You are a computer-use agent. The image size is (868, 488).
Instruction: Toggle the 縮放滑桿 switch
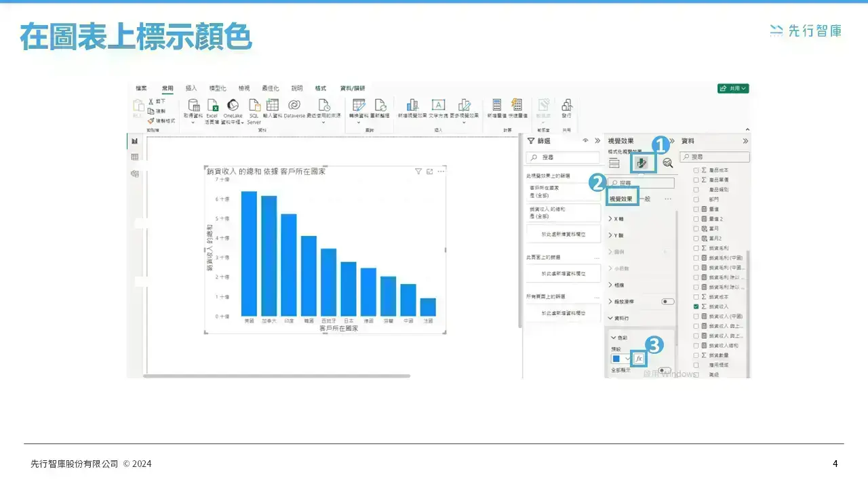point(668,302)
